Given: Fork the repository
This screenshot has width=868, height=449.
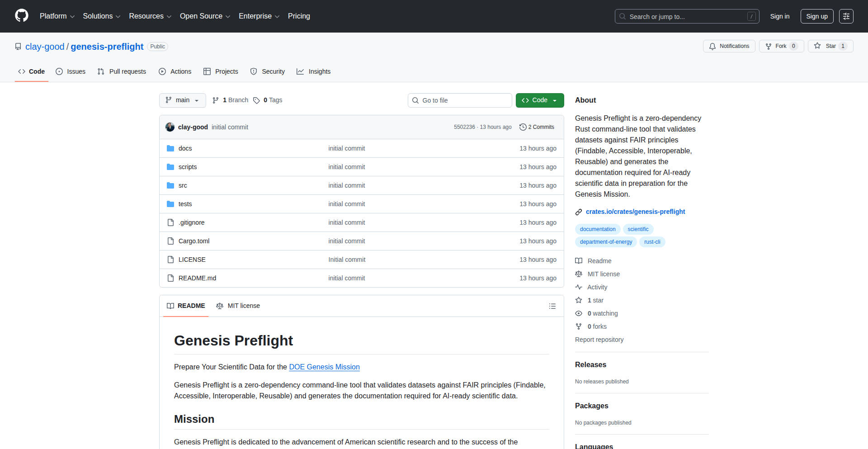Looking at the screenshot, I should 781,46.
